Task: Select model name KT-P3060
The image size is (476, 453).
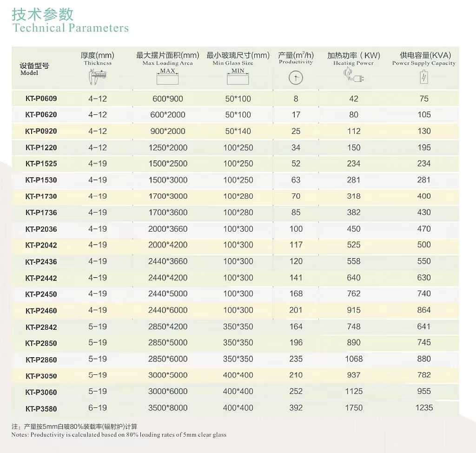Action: (x=41, y=392)
